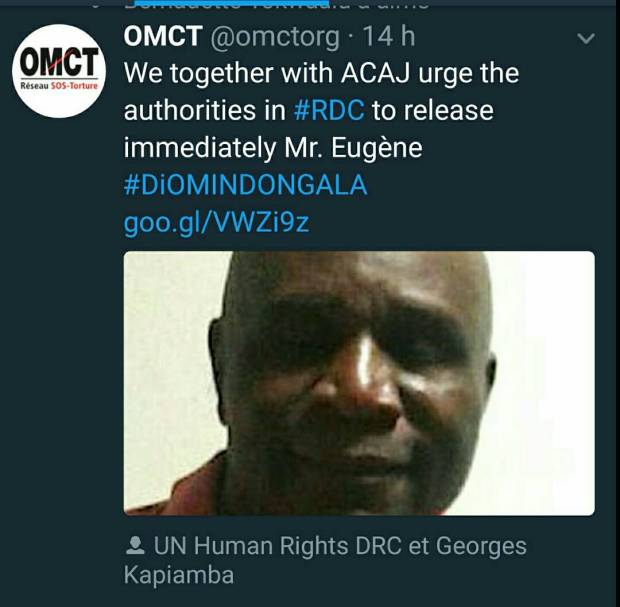Click the 'immediately Mr. Eugène' text line

tap(273, 148)
